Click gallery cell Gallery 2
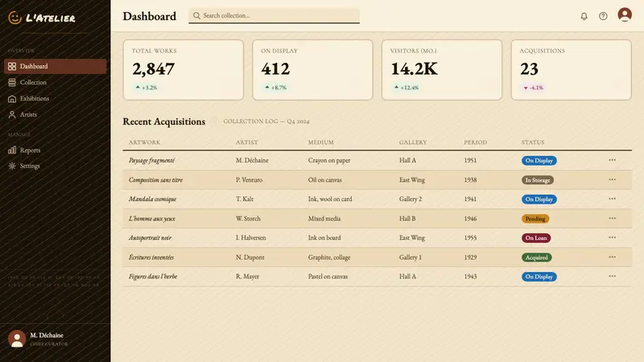Viewport: 644px width, 362px height. (411, 199)
